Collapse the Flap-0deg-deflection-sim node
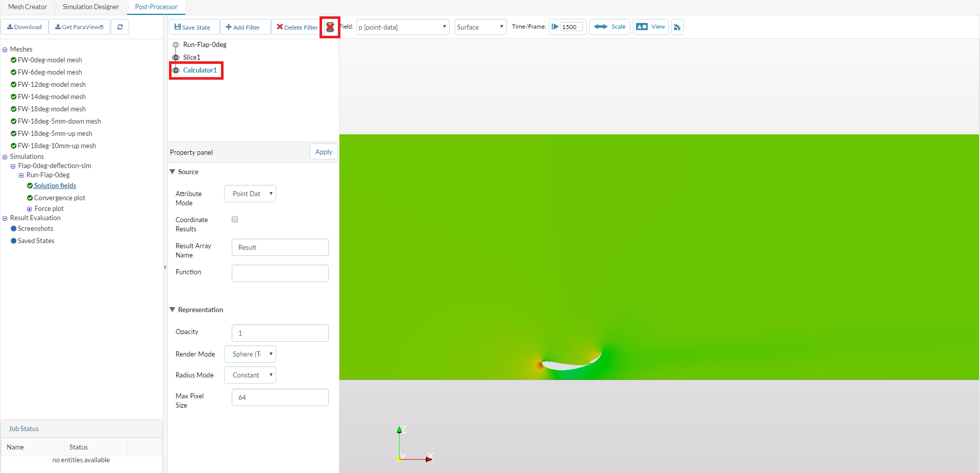 point(13,167)
